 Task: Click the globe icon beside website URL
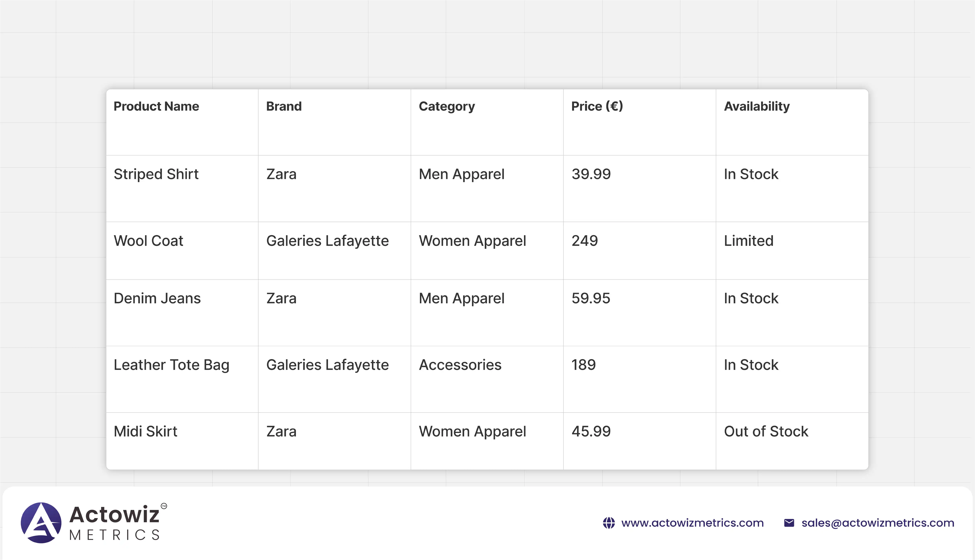tap(609, 523)
